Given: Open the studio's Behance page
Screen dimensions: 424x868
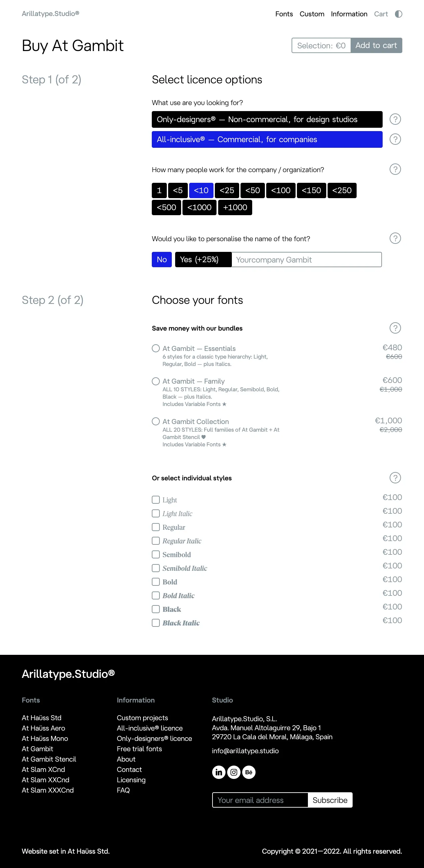Looking at the screenshot, I should [249, 772].
